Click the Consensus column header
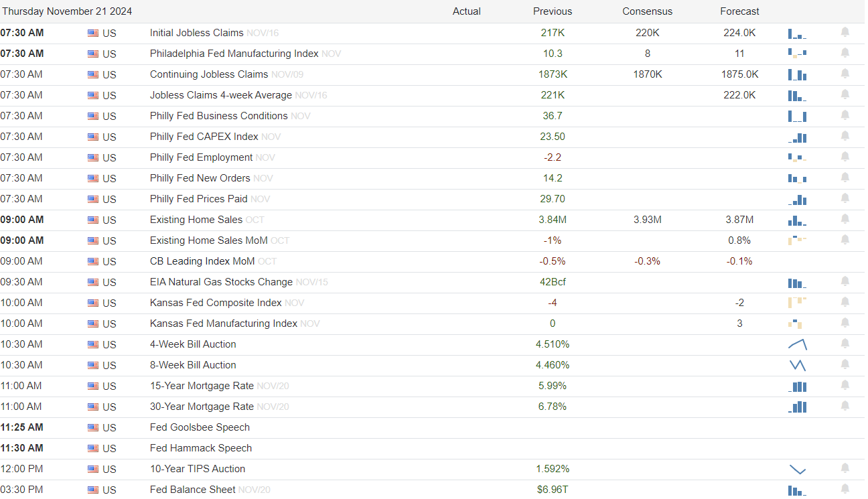The height and width of the screenshot is (499, 868). [648, 11]
